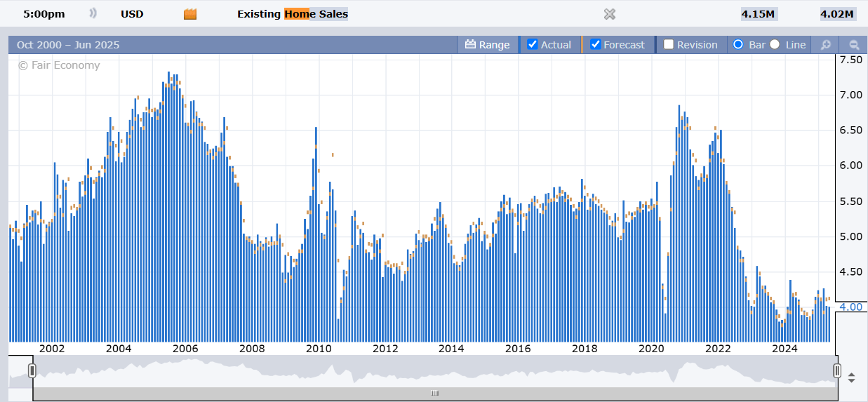Click the calendar icon next to Range
This screenshot has width=868, height=402.
pos(470,45)
